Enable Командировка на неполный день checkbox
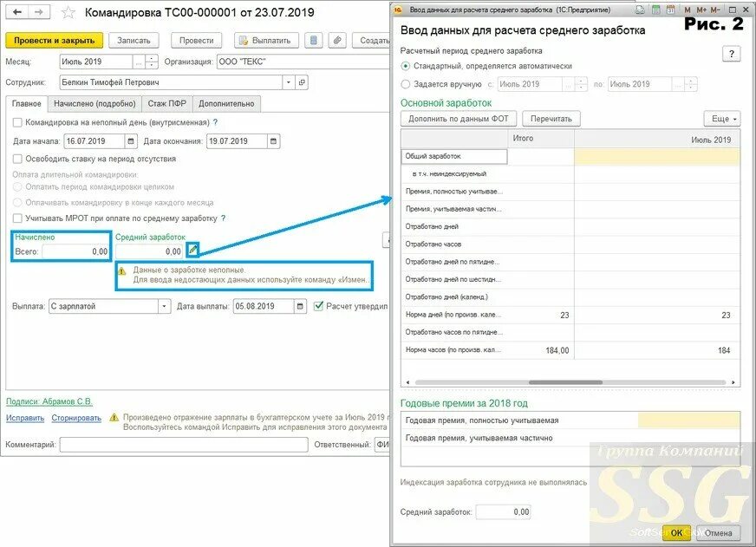 click(x=17, y=122)
